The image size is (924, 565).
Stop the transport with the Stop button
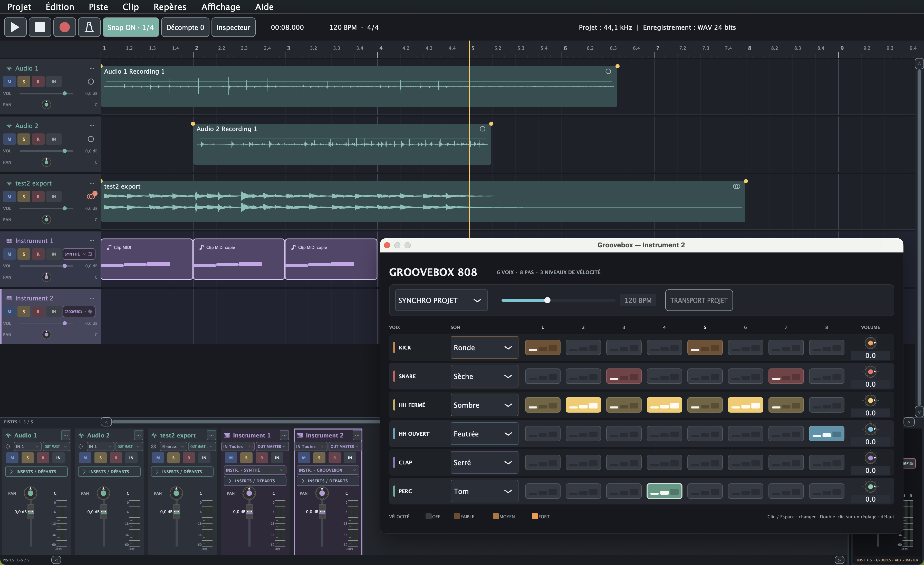[40, 27]
